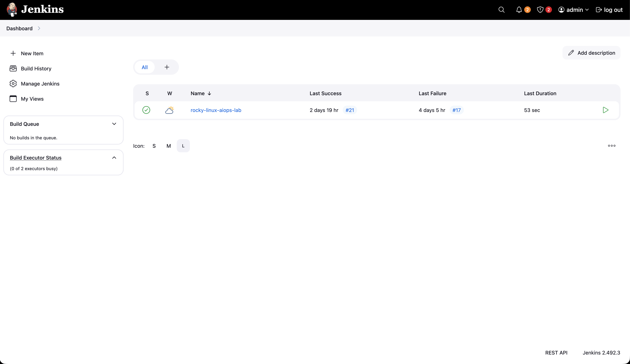Click the My Views window icon
The width and height of the screenshot is (630, 364).
point(13,99)
